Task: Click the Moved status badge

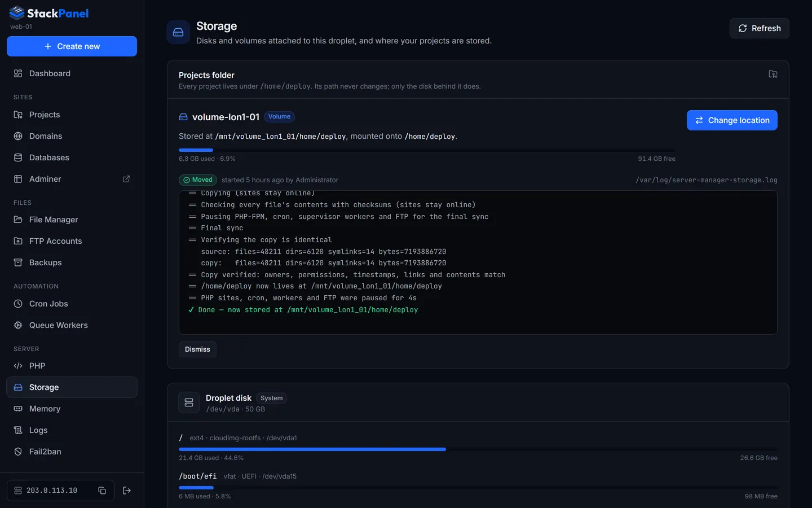Action: pyautogui.click(x=198, y=180)
